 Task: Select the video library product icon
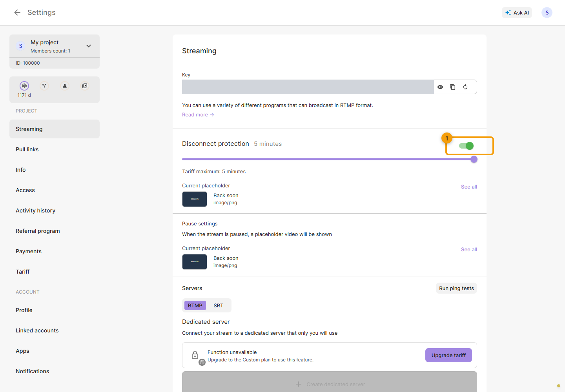[x=85, y=86]
